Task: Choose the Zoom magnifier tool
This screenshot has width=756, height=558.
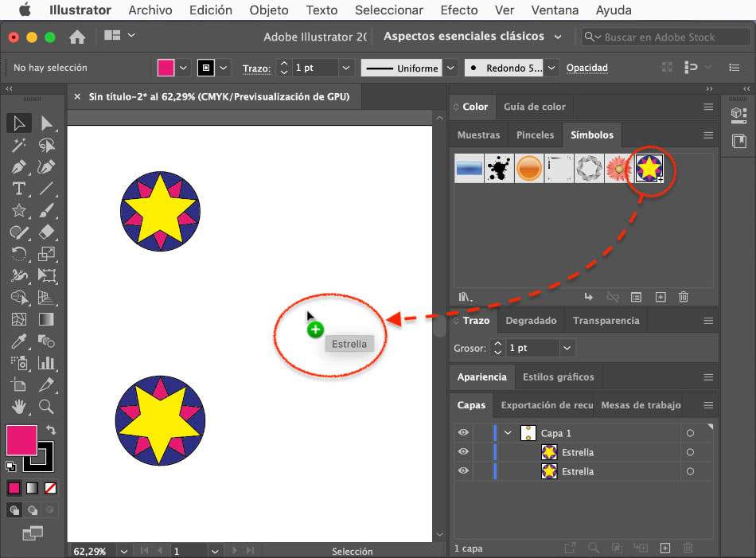Action: tap(47, 407)
